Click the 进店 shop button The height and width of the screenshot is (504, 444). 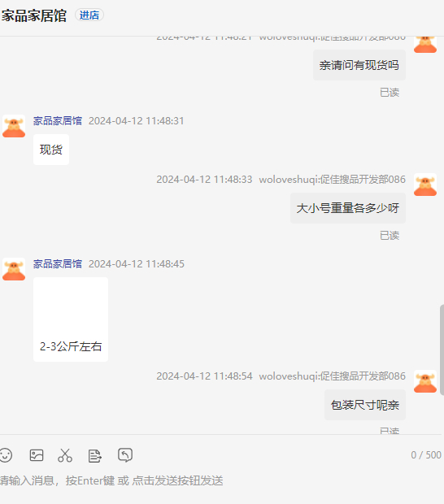[89, 15]
